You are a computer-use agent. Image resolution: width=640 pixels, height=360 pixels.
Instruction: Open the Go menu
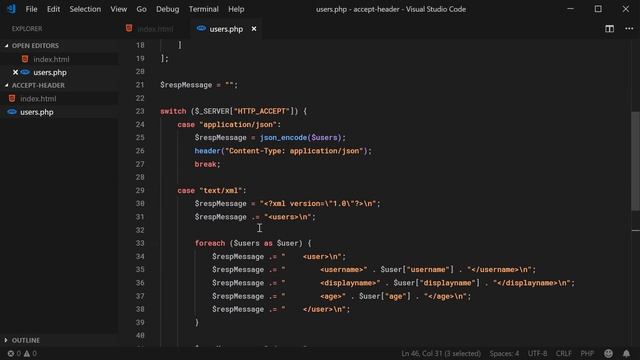click(141, 9)
